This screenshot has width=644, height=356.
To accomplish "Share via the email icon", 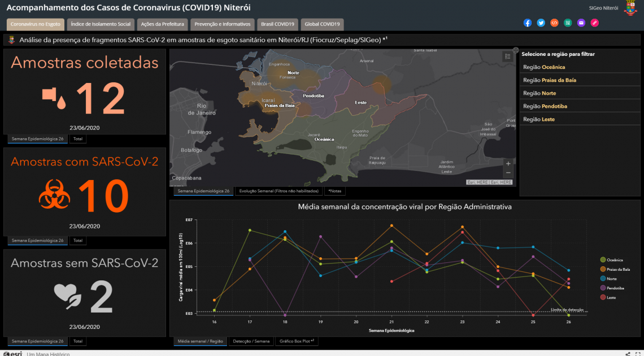I will coord(581,23).
